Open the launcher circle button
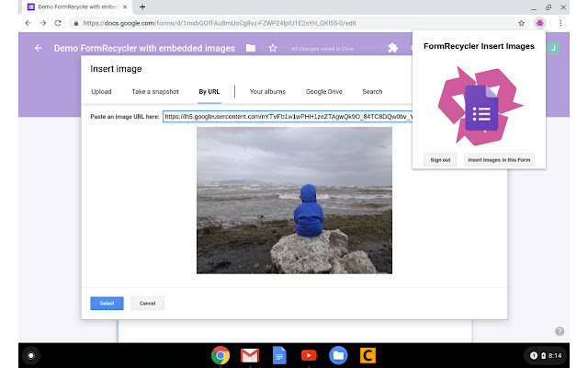Screen dimensions: 588x368 pos(31,355)
